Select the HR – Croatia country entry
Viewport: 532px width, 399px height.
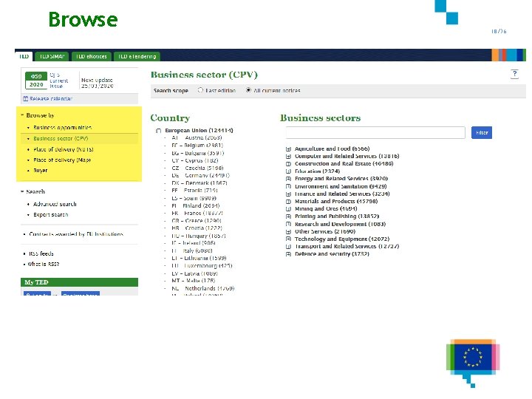(197, 228)
